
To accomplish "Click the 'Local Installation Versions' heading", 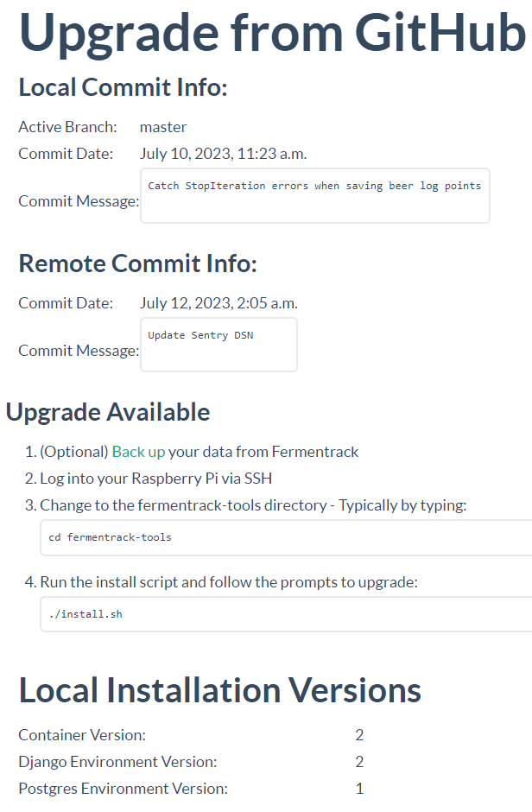I will 220,690.
